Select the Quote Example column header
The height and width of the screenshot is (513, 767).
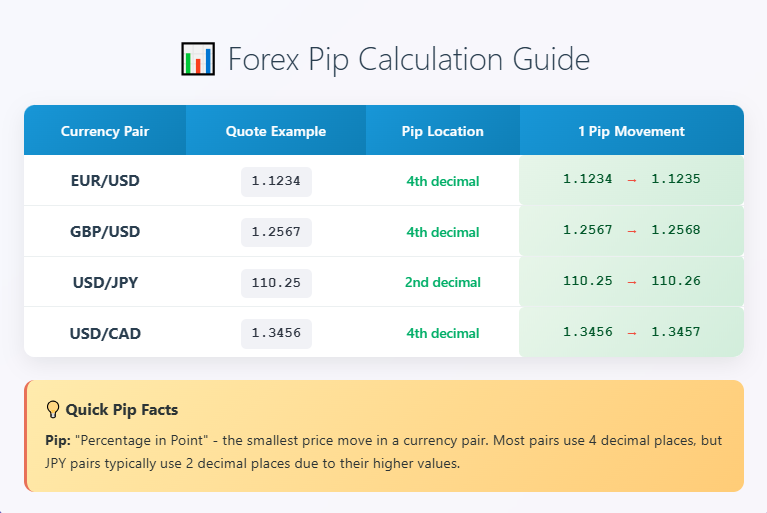pos(275,131)
